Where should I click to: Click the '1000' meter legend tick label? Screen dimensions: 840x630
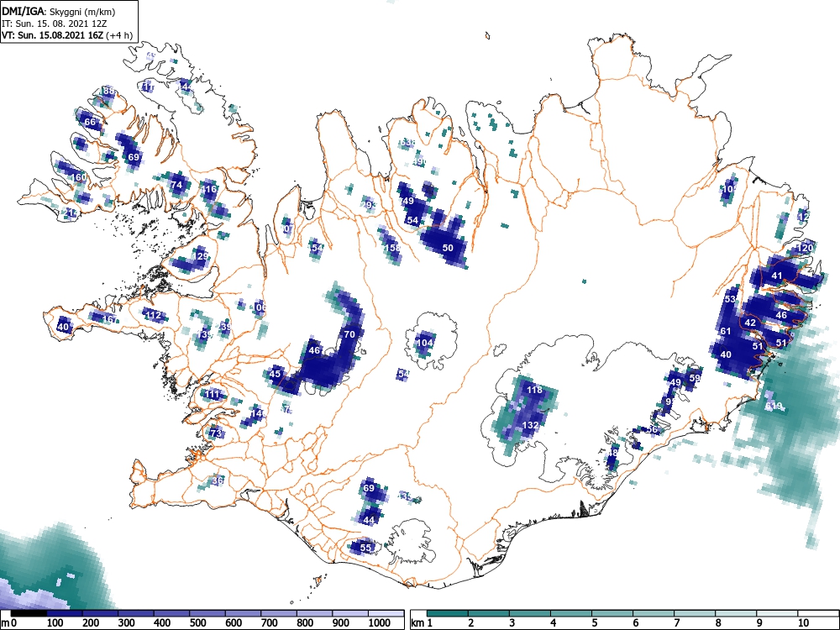tap(380, 623)
